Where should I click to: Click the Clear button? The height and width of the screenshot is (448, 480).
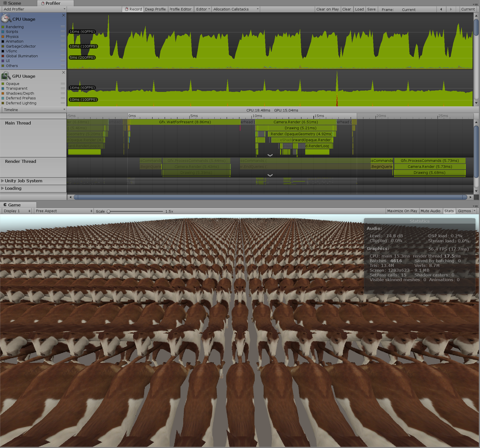tap(347, 9)
